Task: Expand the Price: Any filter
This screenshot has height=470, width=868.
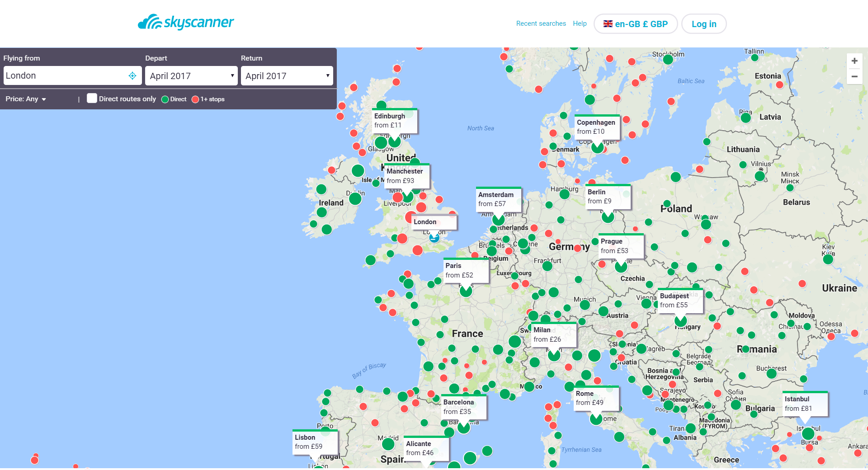Action: tap(26, 99)
